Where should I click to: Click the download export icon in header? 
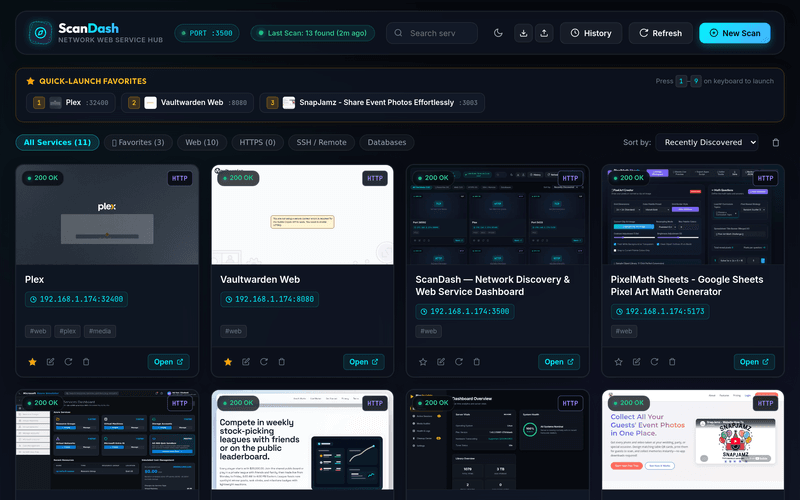523,33
